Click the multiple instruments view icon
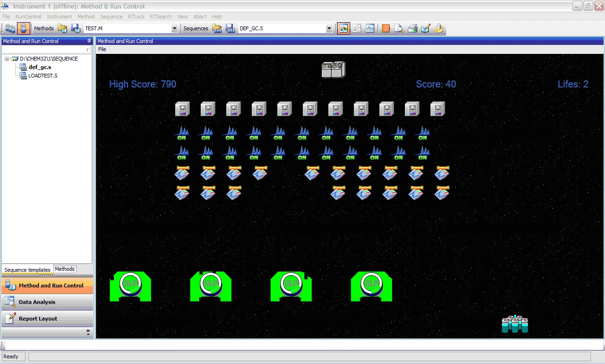The image size is (605, 364). pos(10,28)
